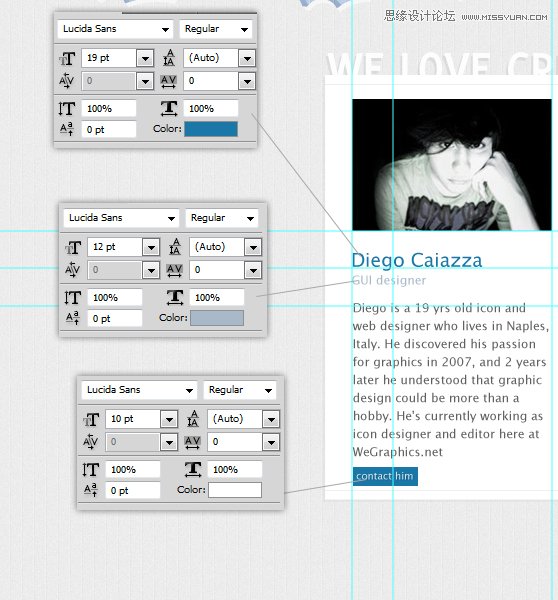Click leading icon in 10 pt panel
This screenshot has width=558, height=600.
pyautogui.click(x=193, y=419)
